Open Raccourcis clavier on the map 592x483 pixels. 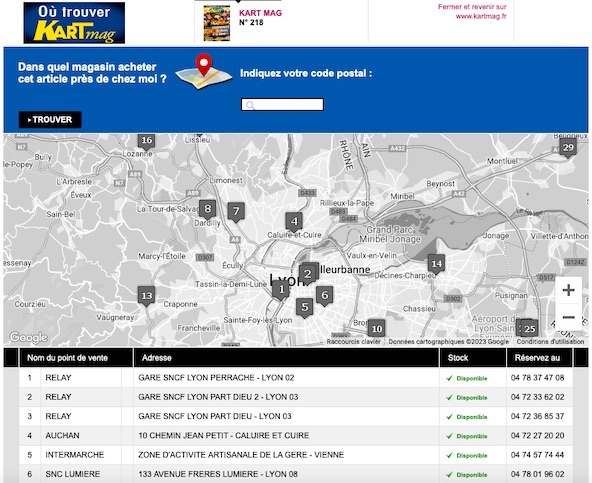coord(353,341)
